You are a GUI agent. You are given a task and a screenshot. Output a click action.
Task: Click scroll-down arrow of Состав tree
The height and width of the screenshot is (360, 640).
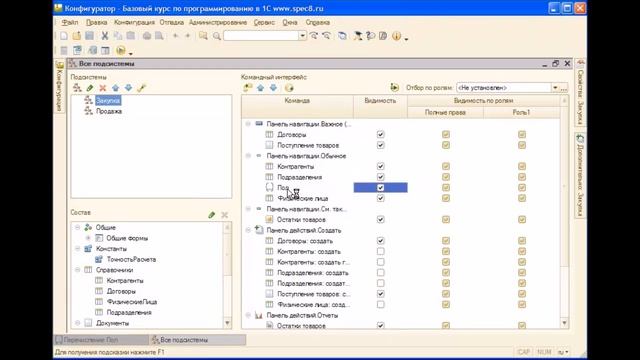point(227,323)
